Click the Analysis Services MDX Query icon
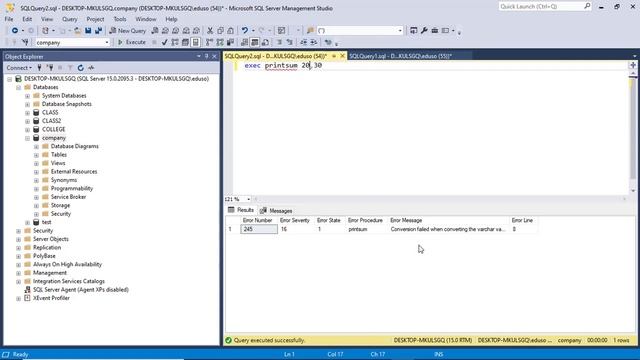The width and height of the screenshot is (640, 360). 165,31
